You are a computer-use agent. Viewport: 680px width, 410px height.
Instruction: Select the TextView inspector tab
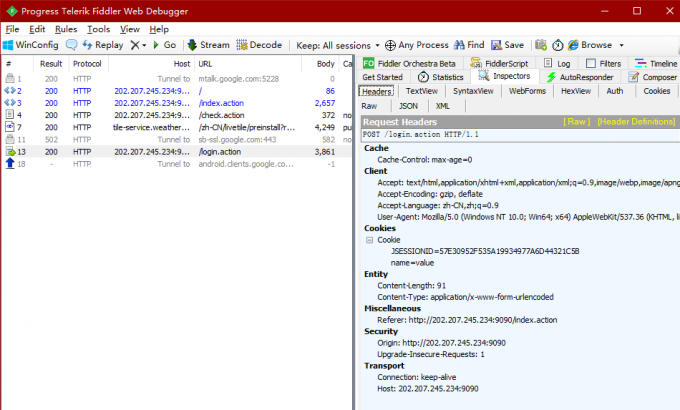click(422, 91)
